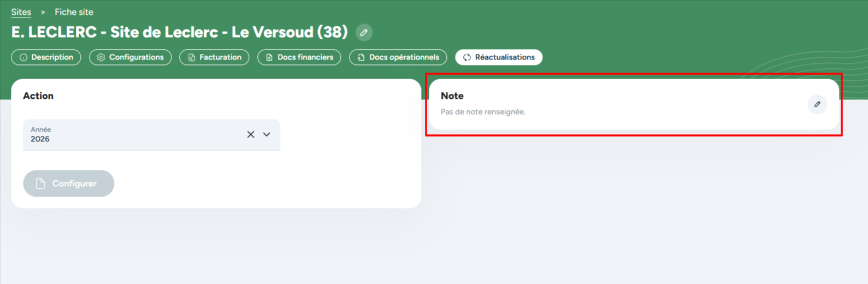Expand the Année dropdown chevron

[x=267, y=134]
